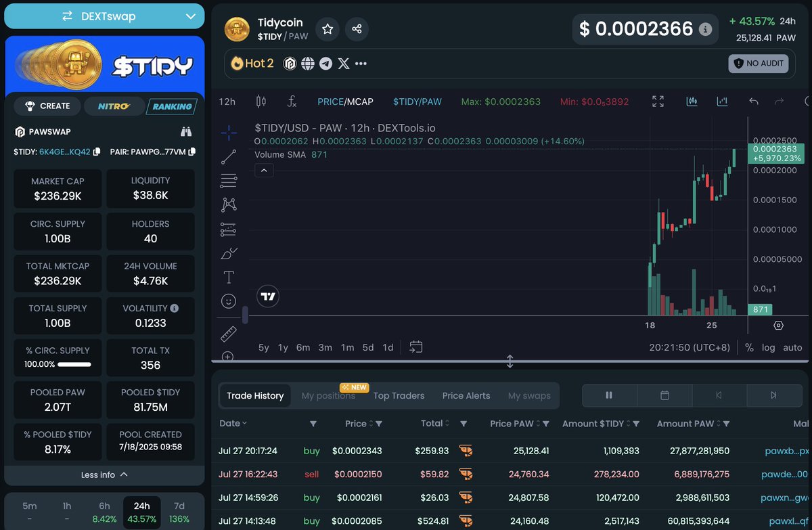Open the go-to-date calendar icon on chart
812x530 pixels.
click(x=416, y=347)
